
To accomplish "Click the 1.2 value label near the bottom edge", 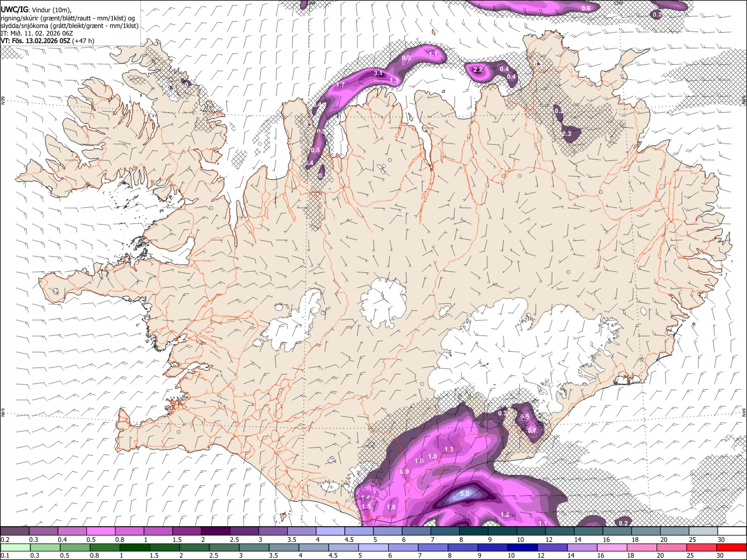I will [505, 514].
